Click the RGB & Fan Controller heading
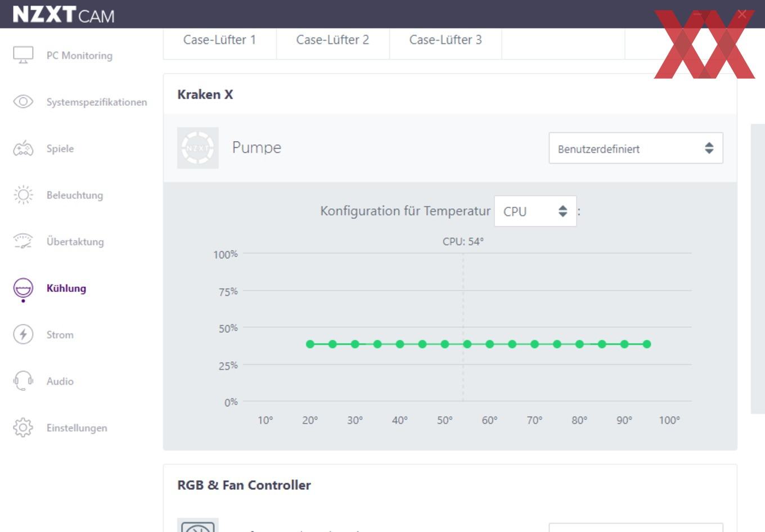The height and width of the screenshot is (532, 765). tap(244, 485)
